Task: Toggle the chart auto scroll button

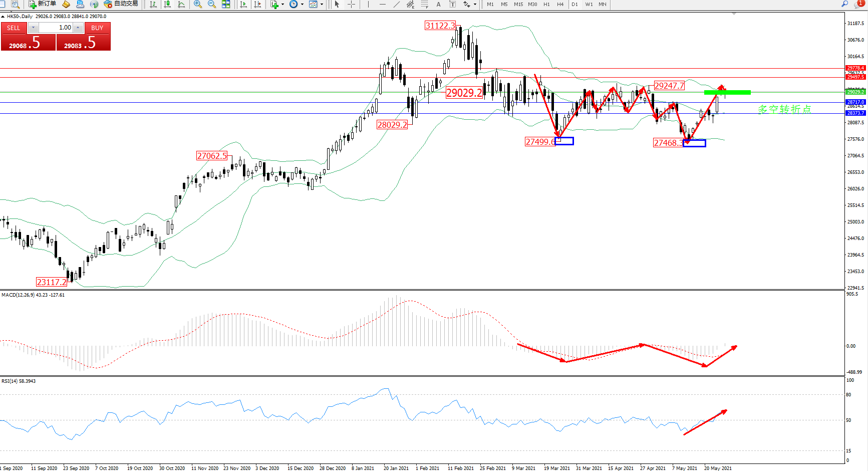Action: coord(243,4)
